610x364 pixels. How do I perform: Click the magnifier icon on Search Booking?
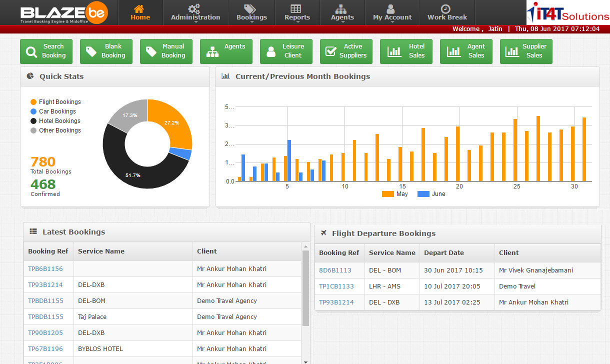point(31,51)
